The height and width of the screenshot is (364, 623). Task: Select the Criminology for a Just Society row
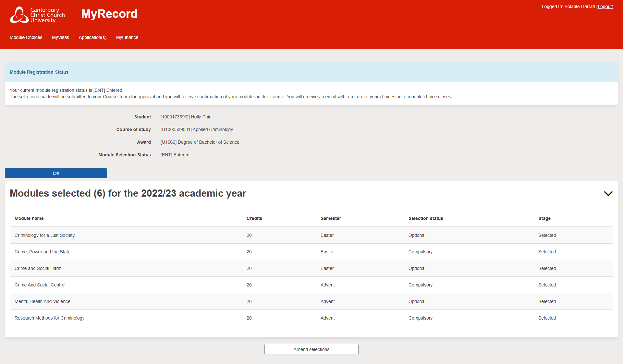[x=44, y=235]
